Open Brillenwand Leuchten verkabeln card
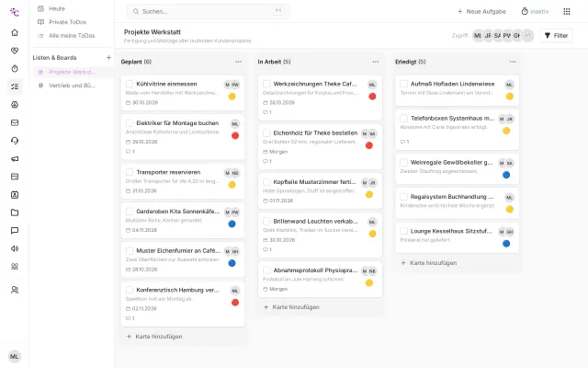Image resolution: width=588 pixels, height=368 pixels. click(320, 236)
